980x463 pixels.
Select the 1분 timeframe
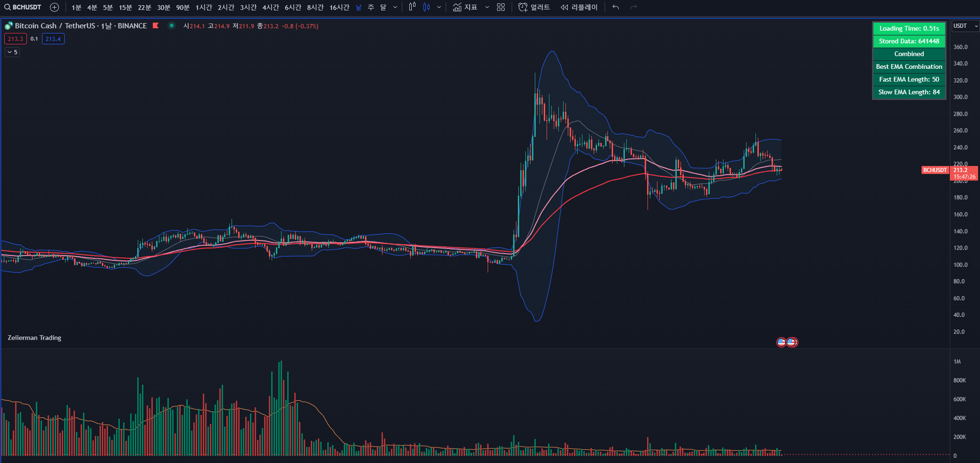tap(76, 7)
